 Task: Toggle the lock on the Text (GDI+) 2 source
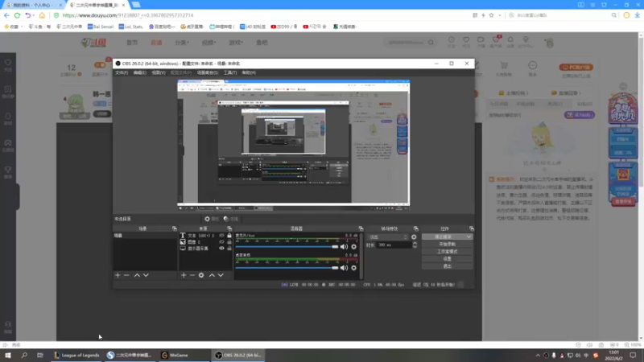click(229, 236)
